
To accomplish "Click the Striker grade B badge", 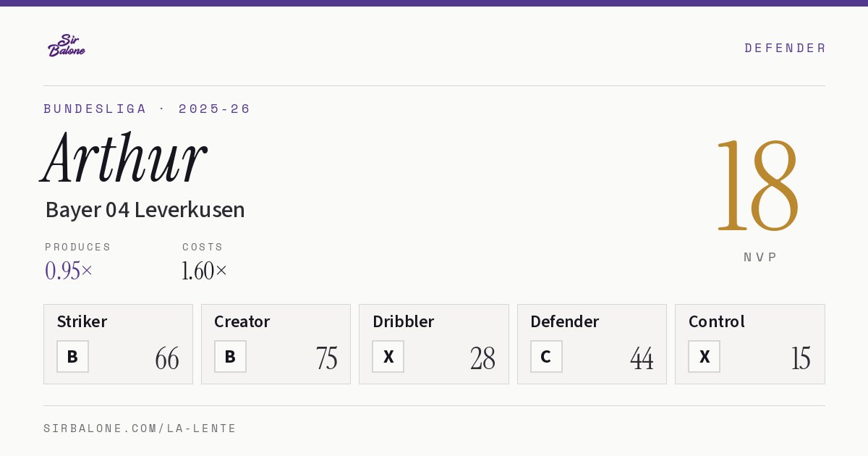I will pyautogui.click(x=72, y=356).
